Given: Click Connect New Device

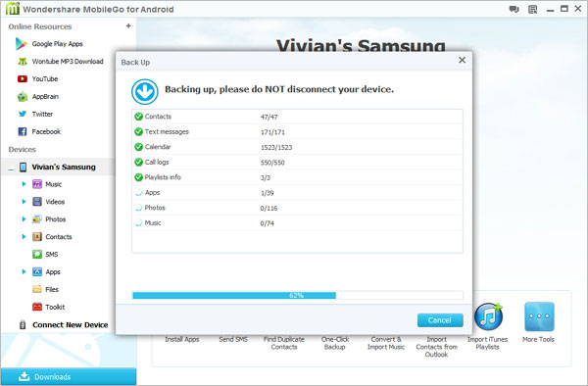Looking at the screenshot, I should 64,325.
